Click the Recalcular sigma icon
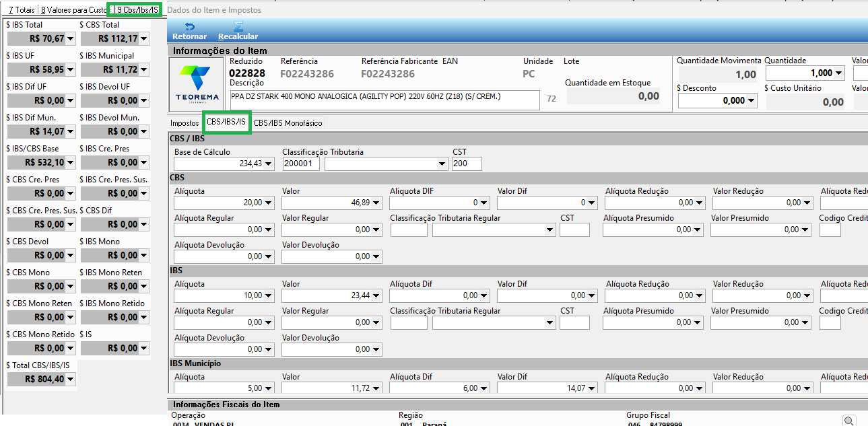This screenshot has height=426, width=868. (x=238, y=27)
